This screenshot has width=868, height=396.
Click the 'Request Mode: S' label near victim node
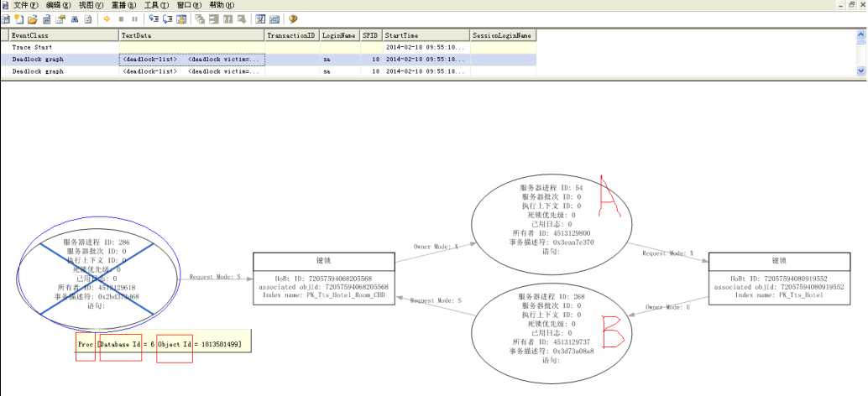coord(216,277)
